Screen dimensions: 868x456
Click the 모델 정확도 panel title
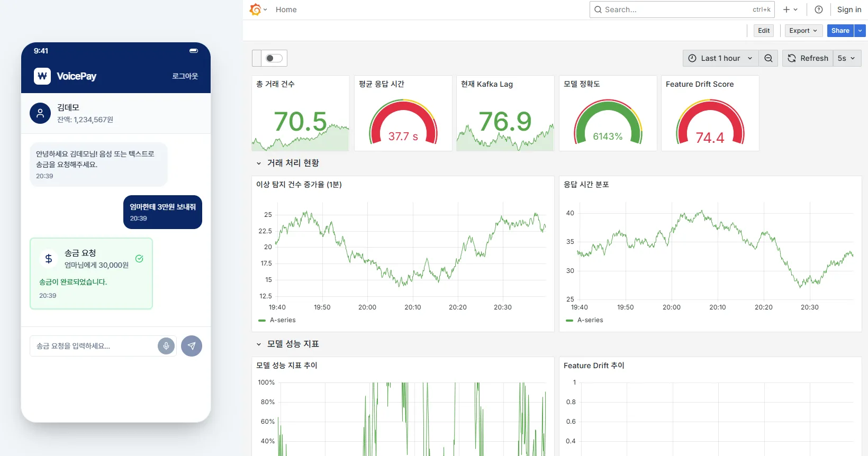tap(582, 84)
